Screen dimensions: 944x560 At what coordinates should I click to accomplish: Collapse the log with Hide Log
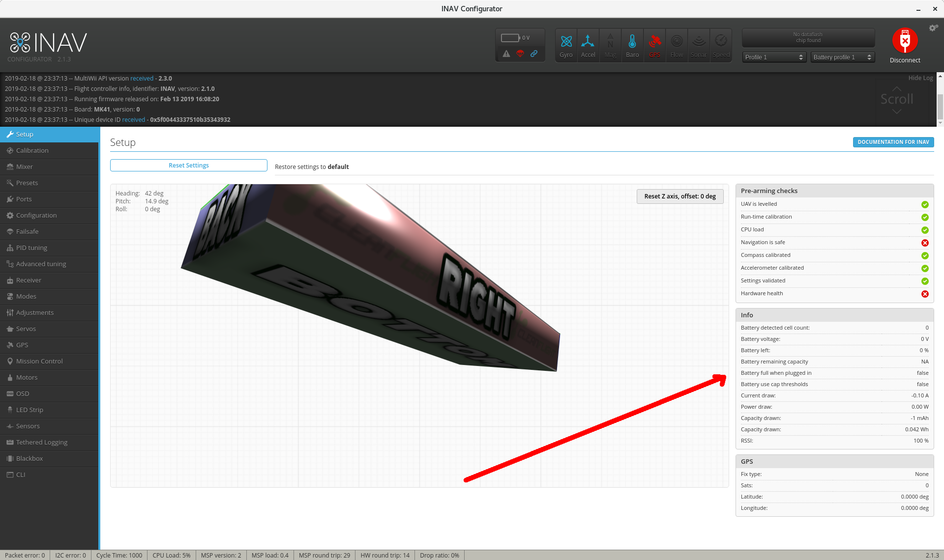(920, 78)
